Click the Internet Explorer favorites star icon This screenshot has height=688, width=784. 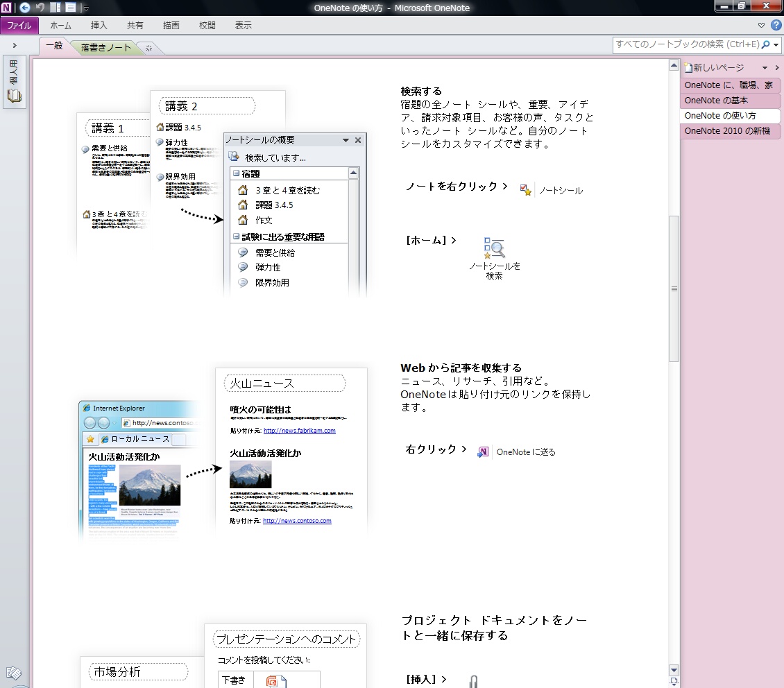(x=90, y=439)
